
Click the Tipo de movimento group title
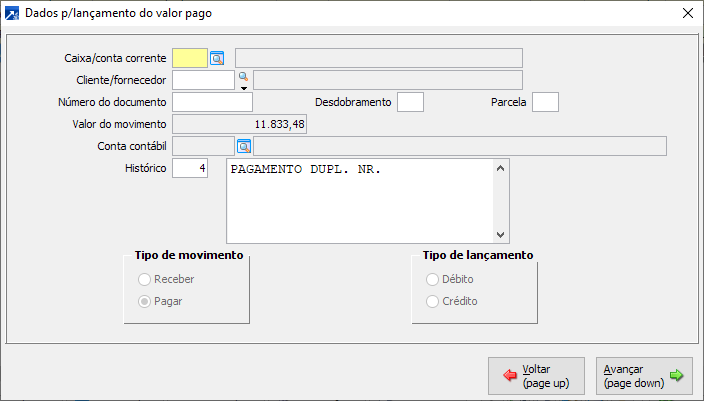(x=189, y=255)
